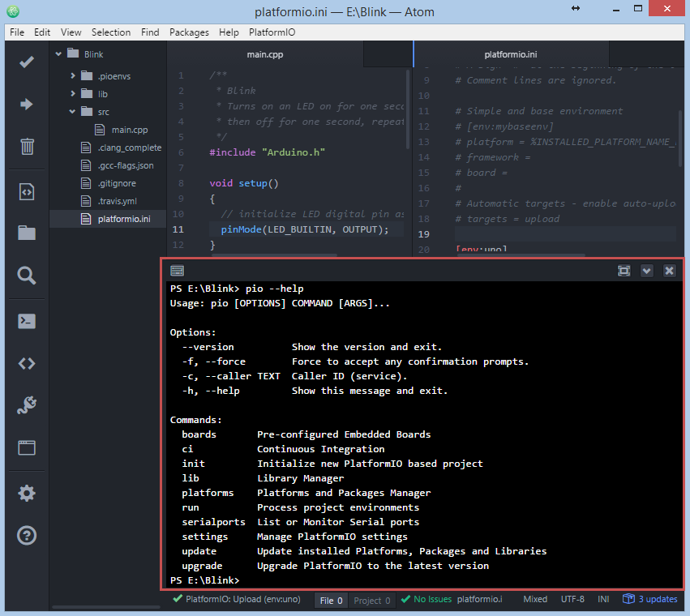Open the PlatformIO menu
This screenshot has height=616, width=690.
point(272,32)
